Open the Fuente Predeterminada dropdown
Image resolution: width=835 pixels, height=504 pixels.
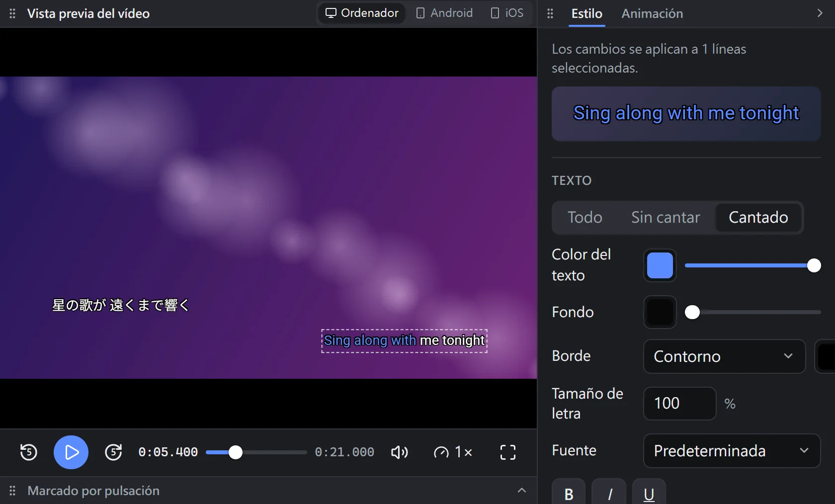(x=732, y=451)
